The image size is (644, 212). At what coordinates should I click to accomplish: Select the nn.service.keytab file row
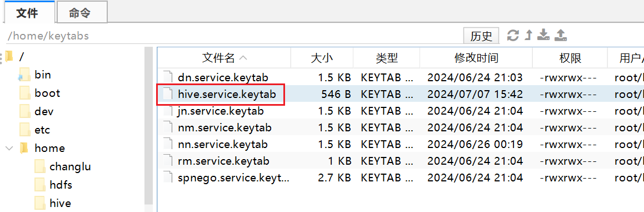point(400,145)
